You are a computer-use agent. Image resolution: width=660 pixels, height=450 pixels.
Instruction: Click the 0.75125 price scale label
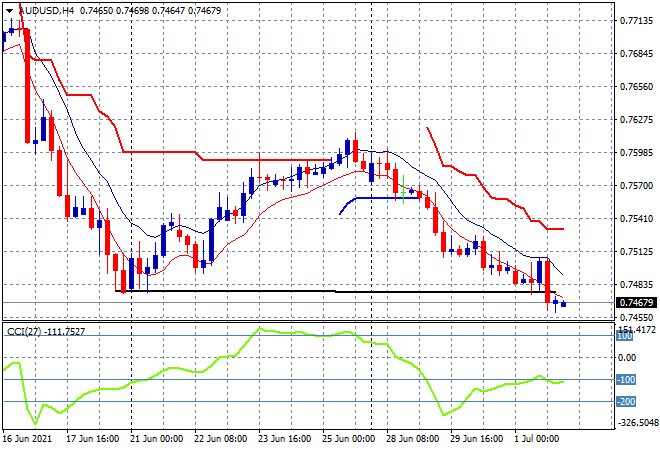tap(637, 252)
